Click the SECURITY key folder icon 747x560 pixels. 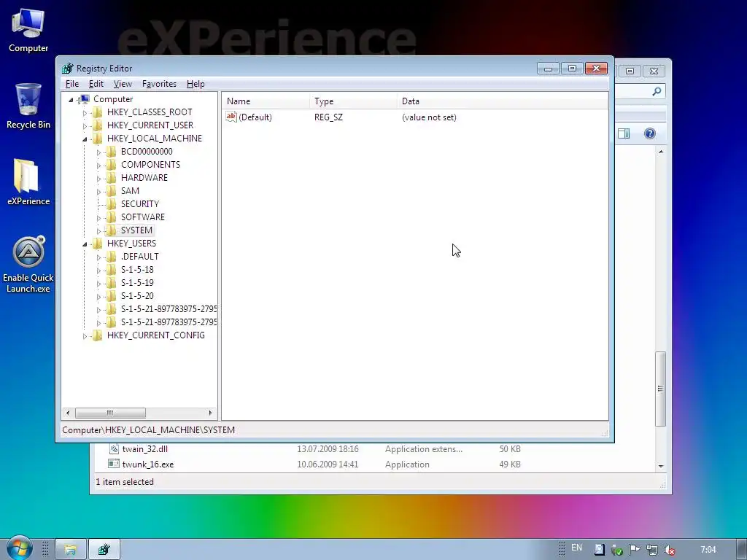(x=111, y=204)
